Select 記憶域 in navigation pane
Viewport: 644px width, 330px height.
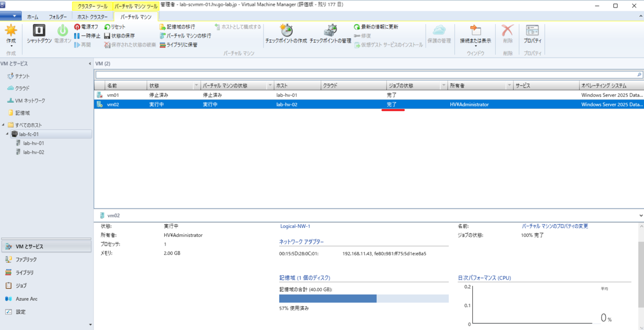[19, 113]
